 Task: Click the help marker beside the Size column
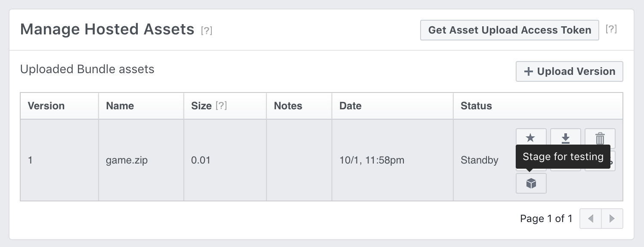[x=221, y=106]
